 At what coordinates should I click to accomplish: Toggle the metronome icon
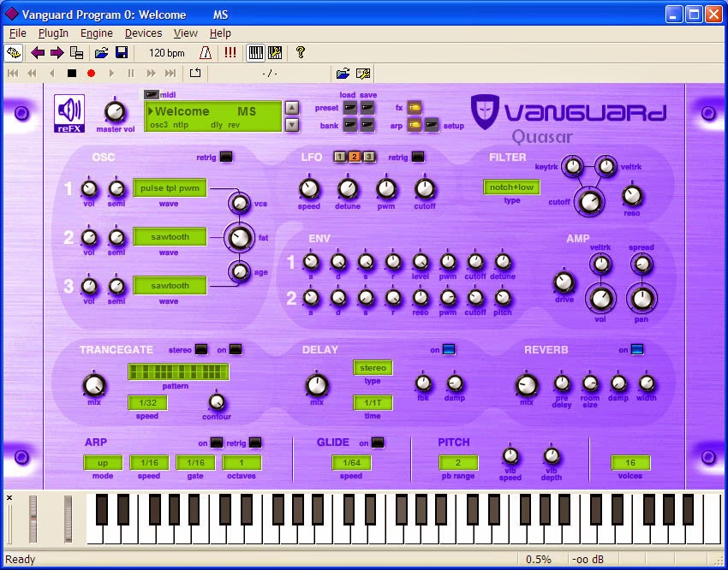206,53
